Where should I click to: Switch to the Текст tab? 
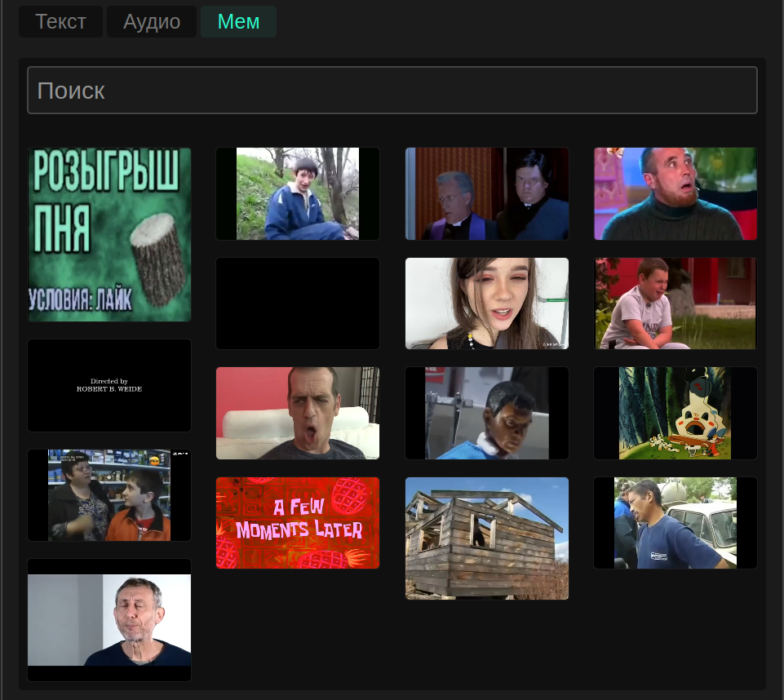pos(60,21)
